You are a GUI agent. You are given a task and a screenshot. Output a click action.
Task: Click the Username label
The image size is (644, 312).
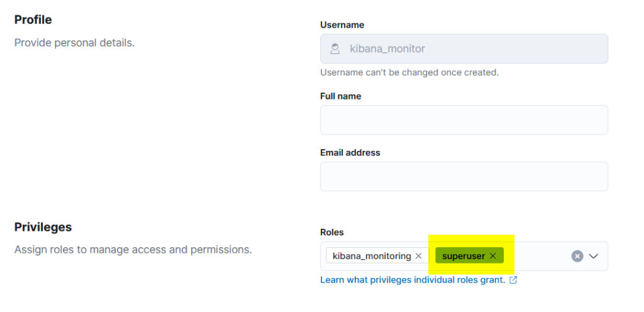(342, 25)
